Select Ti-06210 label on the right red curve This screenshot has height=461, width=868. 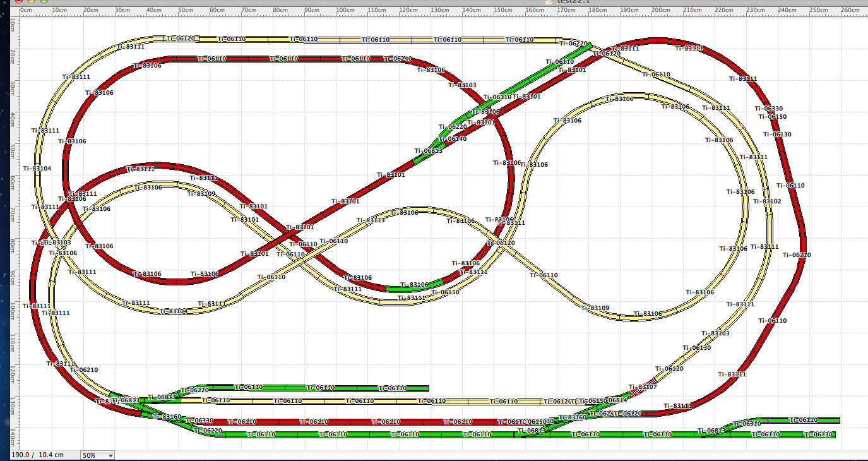(797, 255)
